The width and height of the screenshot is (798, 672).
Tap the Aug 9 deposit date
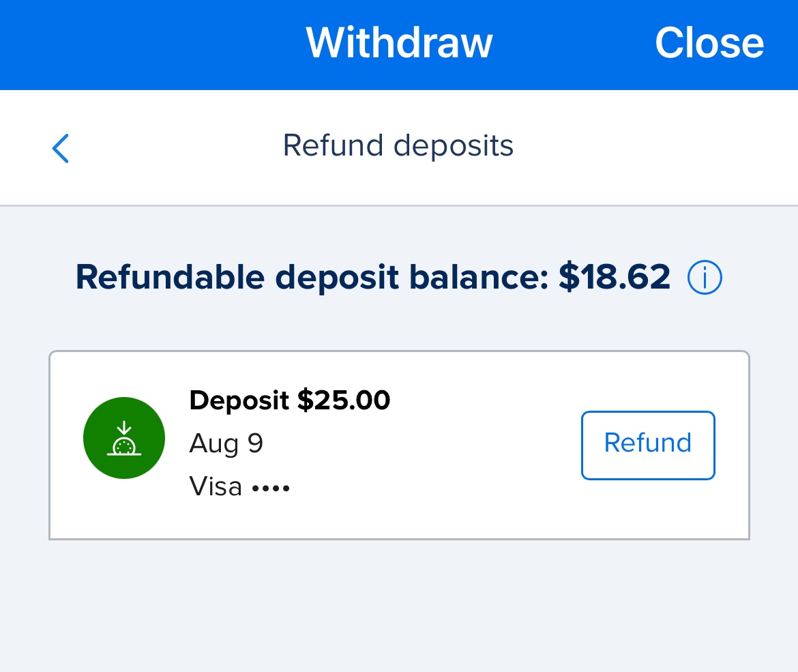226,443
